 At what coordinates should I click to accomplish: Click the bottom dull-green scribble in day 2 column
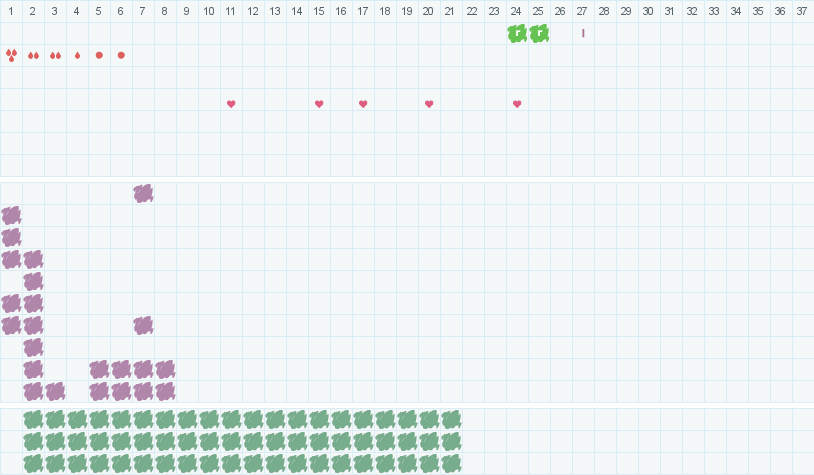point(33,464)
